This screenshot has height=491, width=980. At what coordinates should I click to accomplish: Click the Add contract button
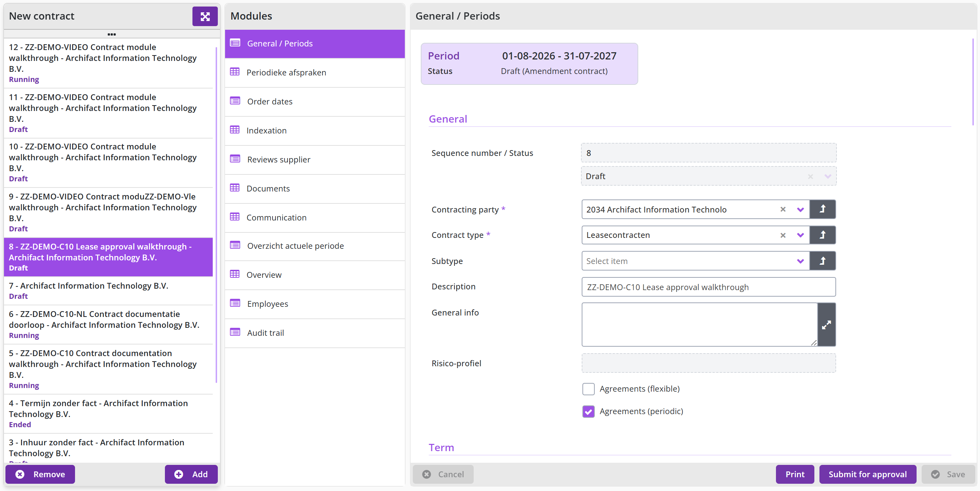coord(191,474)
